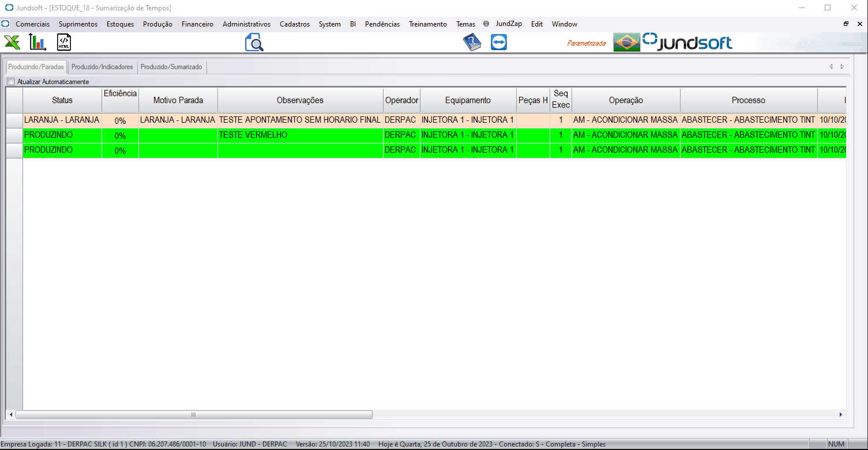868x450 pixels.
Task: Click the HTML export icon
Action: coord(63,42)
